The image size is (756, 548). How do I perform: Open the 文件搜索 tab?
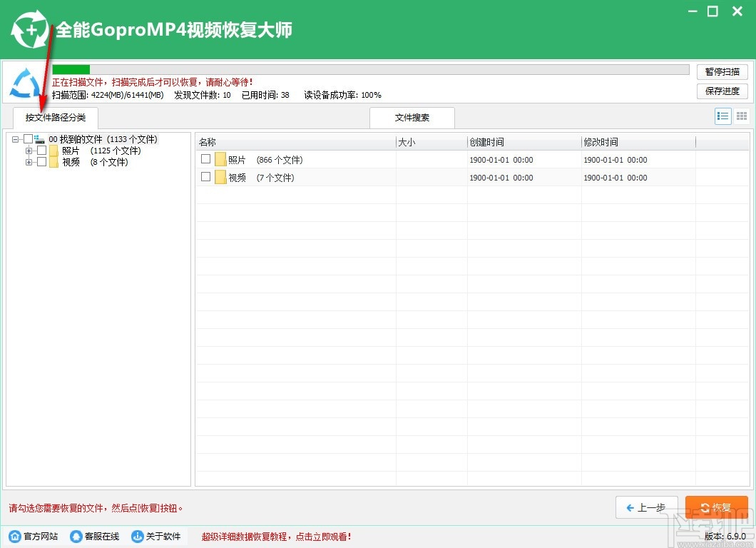click(412, 118)
